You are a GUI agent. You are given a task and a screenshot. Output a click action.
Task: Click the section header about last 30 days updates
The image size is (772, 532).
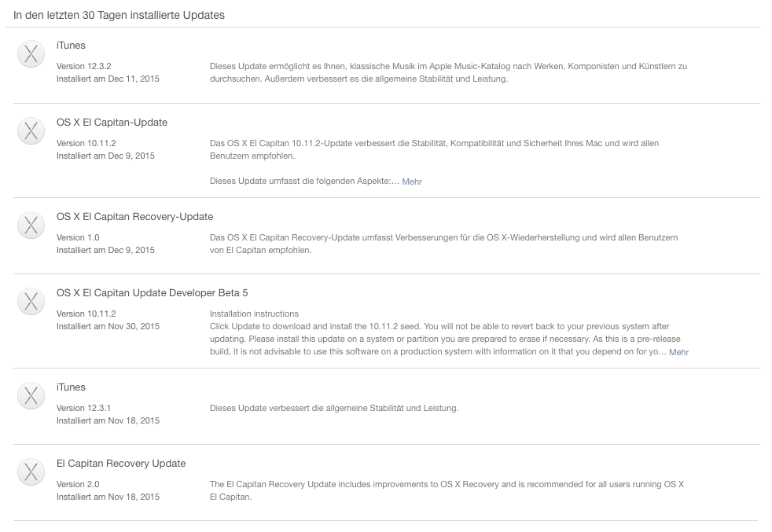[x=119, y=15]
